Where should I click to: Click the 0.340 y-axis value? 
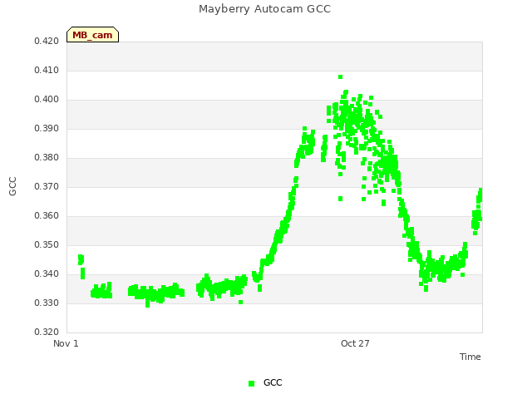click(47, 273)
